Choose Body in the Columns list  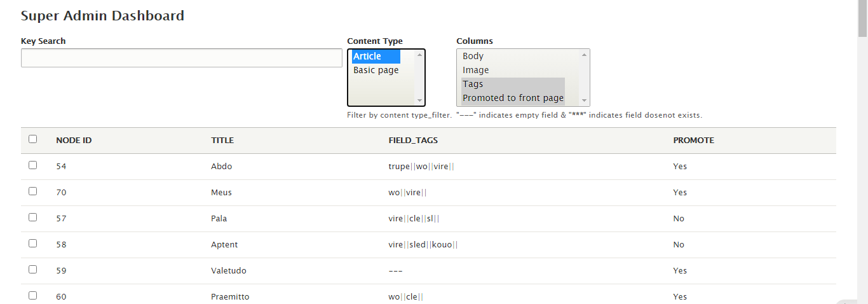(x=473, y=57)
